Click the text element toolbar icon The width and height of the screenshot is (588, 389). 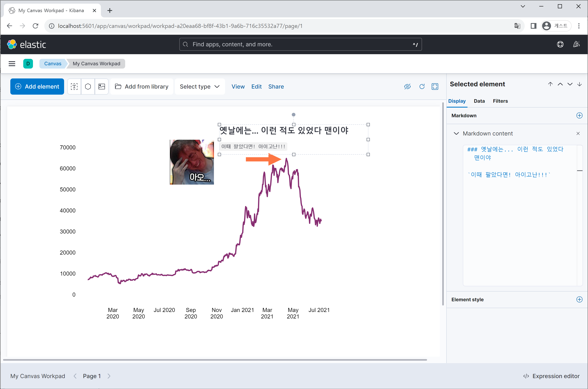[x=74, y=87]
